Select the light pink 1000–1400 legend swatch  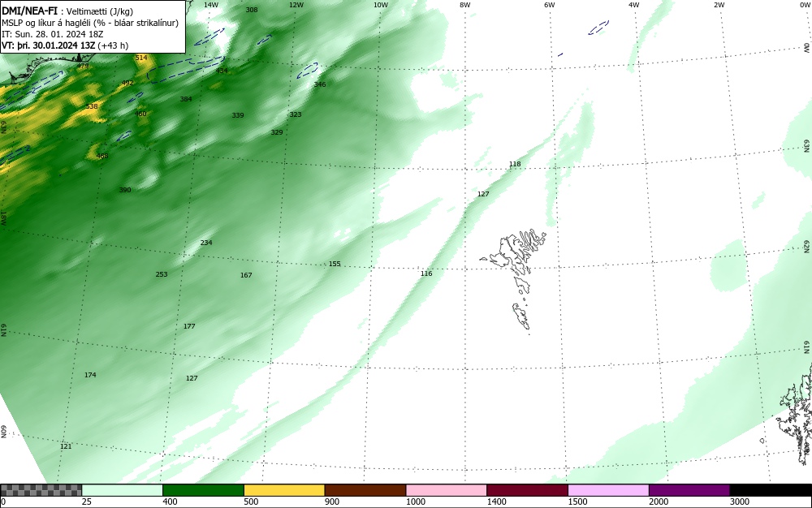pyautogui.click(x=447, y=490)
